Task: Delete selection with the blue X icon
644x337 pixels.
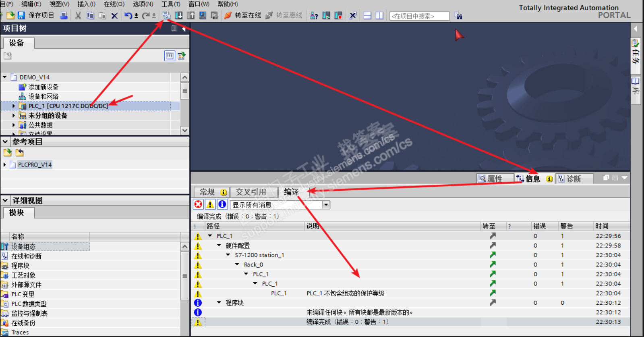Action: [114, 16]
